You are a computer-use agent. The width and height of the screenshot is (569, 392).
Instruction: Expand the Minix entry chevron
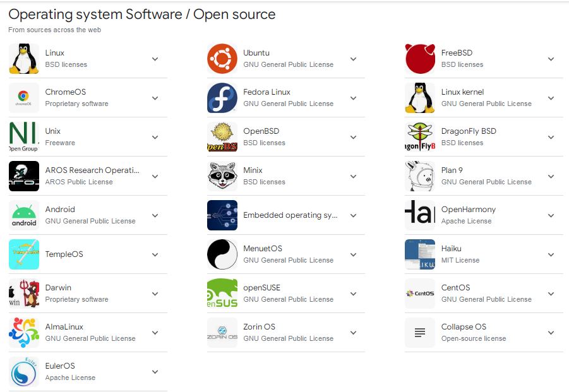point(354,177)
